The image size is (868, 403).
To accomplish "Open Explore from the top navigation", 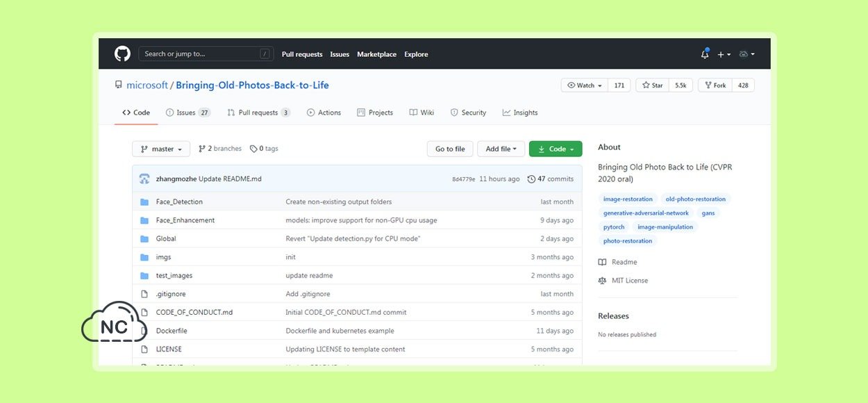I will (417, 54).
